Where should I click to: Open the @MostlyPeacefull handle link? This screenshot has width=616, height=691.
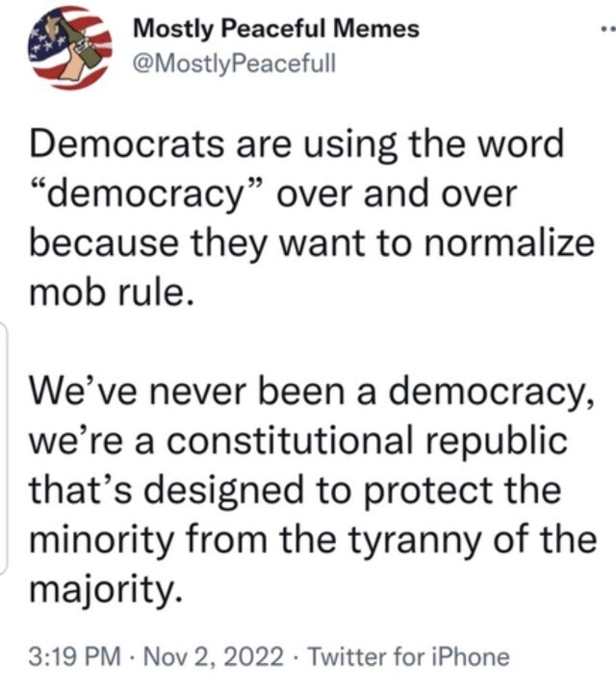231,63
